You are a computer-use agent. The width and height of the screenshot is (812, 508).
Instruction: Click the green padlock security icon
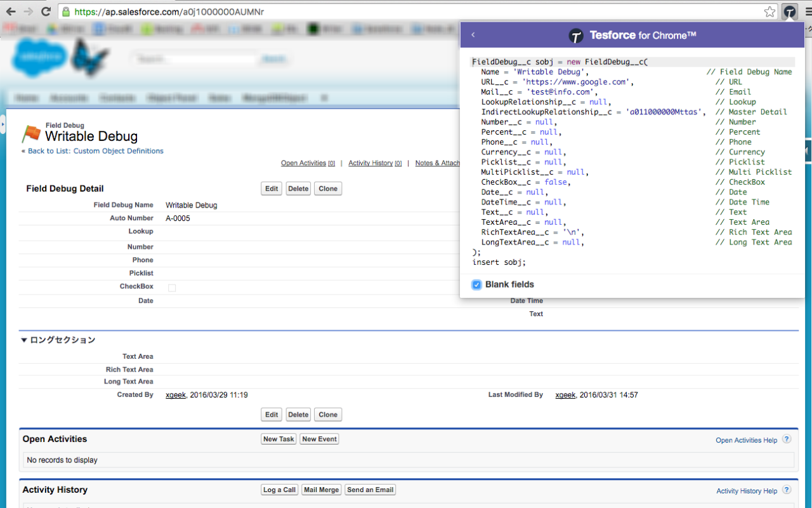65,11
